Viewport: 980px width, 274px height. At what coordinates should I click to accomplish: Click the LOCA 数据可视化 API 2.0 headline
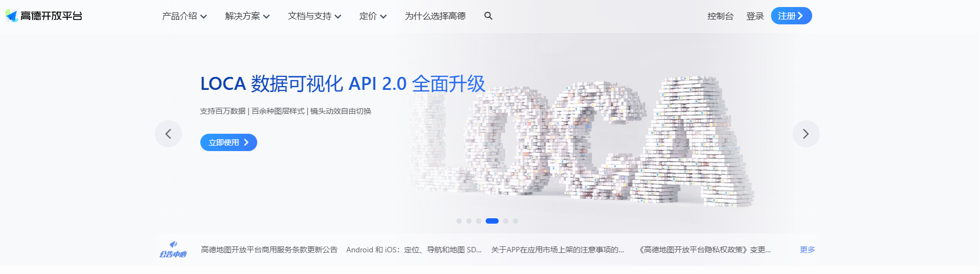coord(343,83)
